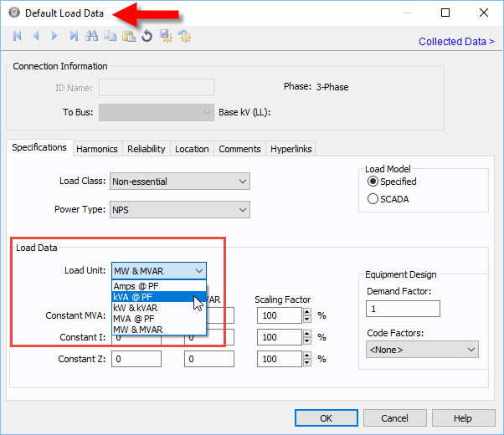
Task: Increase Constant MVA scaling factor with up arrow
Action: pyautogui.click(x=306, y=312)
